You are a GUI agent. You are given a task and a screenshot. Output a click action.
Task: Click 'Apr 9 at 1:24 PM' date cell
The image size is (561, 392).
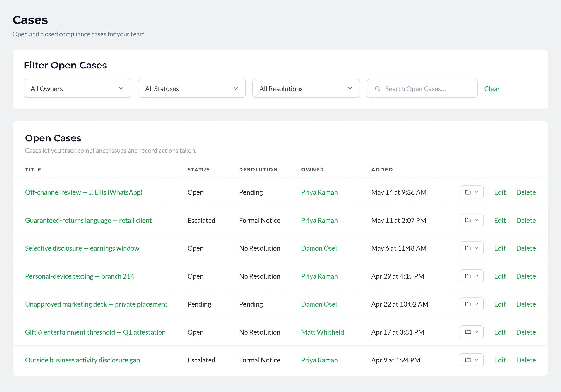(396, 360)
